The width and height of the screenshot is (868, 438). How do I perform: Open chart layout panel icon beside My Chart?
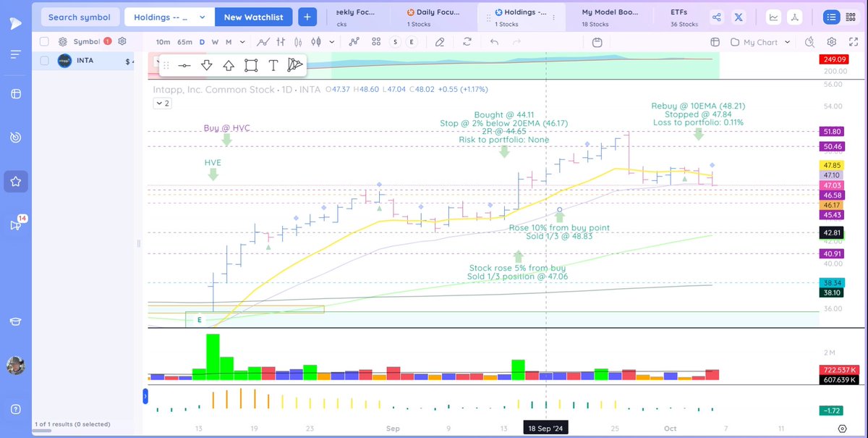(x=715, y=42)
